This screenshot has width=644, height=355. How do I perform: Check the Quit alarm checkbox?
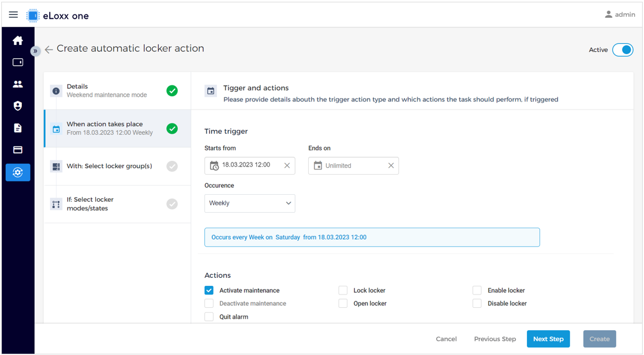(209, 316)
